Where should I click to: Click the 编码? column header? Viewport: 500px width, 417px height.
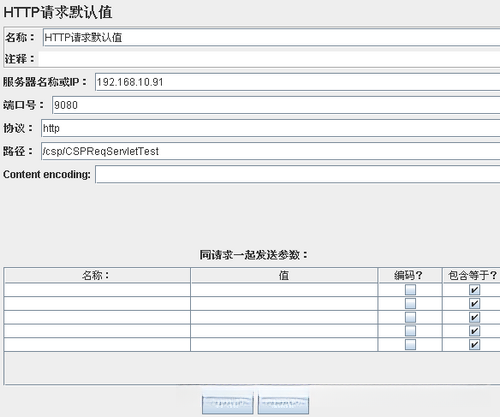click(x=410, y=275)
